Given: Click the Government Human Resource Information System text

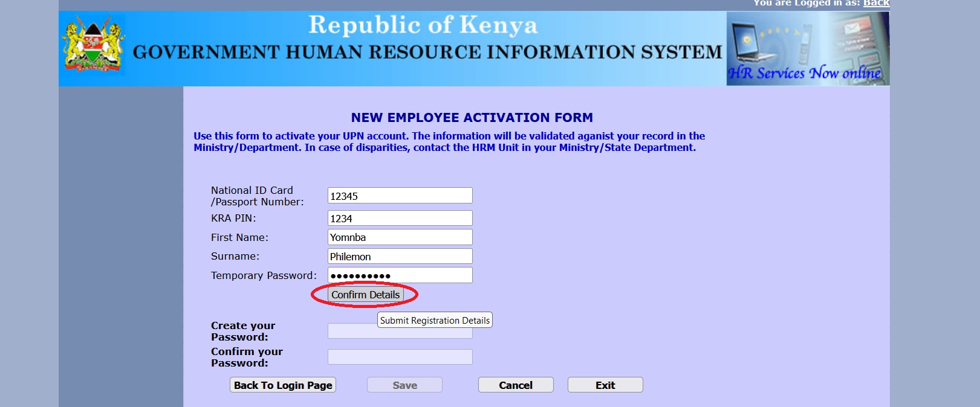Looking at the screenshot, I should (427, 53).
